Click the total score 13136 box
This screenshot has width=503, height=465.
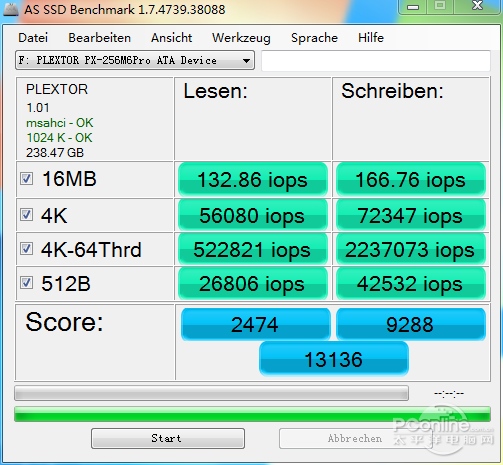coord(334,359)
